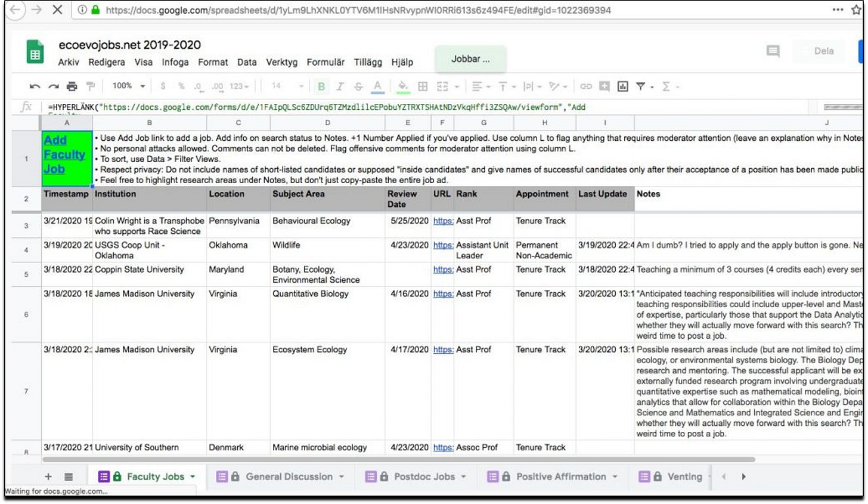Open the text color picker

coord(377,87)
